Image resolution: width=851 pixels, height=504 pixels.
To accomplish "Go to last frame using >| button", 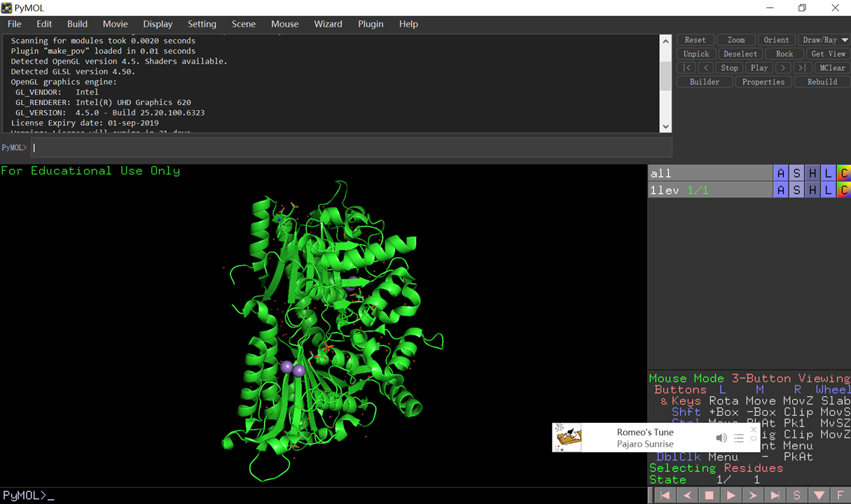I will tap(803, 68).
